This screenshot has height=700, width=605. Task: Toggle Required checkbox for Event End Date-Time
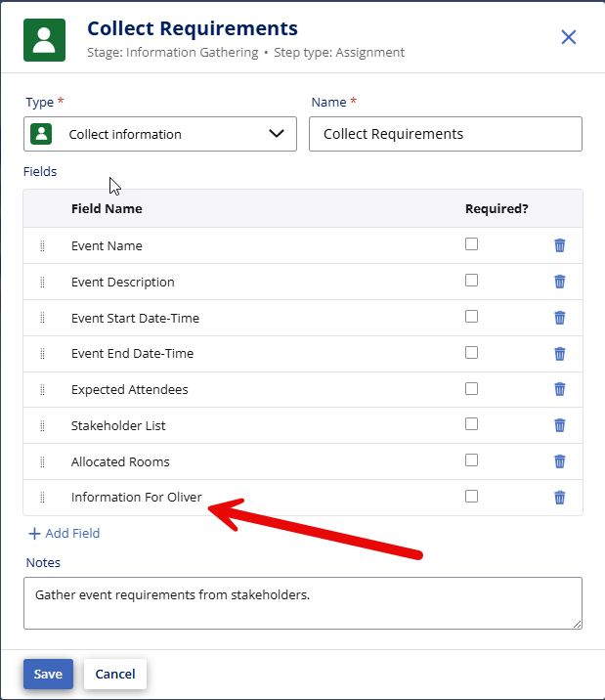tap(472, 352)
